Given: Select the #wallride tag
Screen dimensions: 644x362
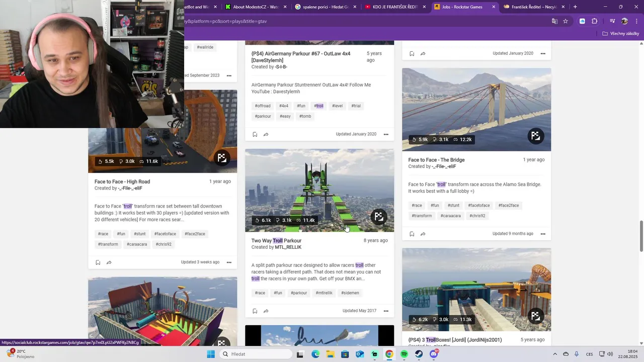Looking at the screenshot, I should pyautogui.click(x=205, y=47).
